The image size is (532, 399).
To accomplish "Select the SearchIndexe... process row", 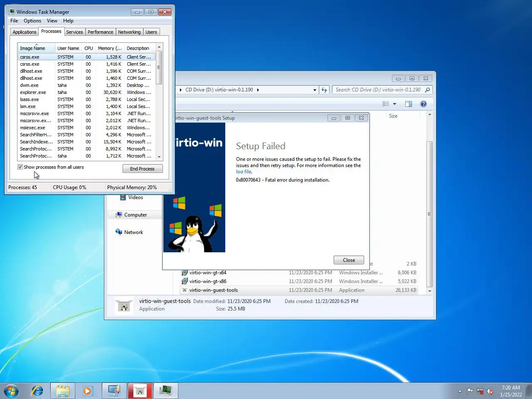I will pos(86,142).
